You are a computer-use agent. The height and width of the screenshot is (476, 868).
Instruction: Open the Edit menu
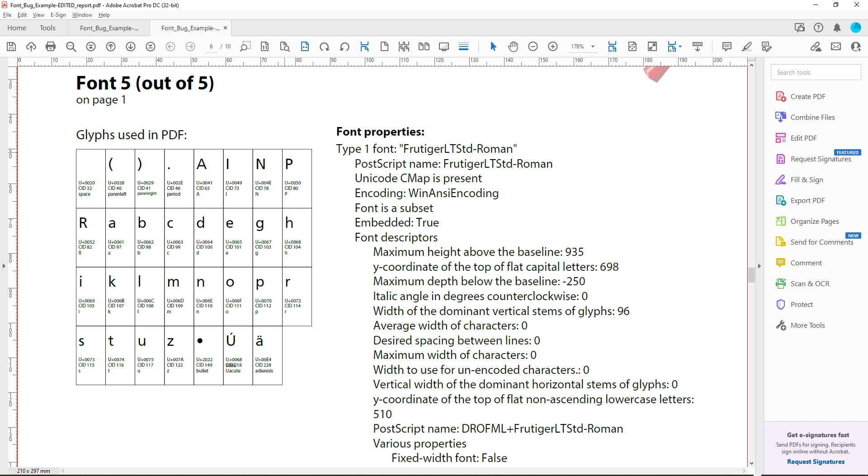coord(22,15)
